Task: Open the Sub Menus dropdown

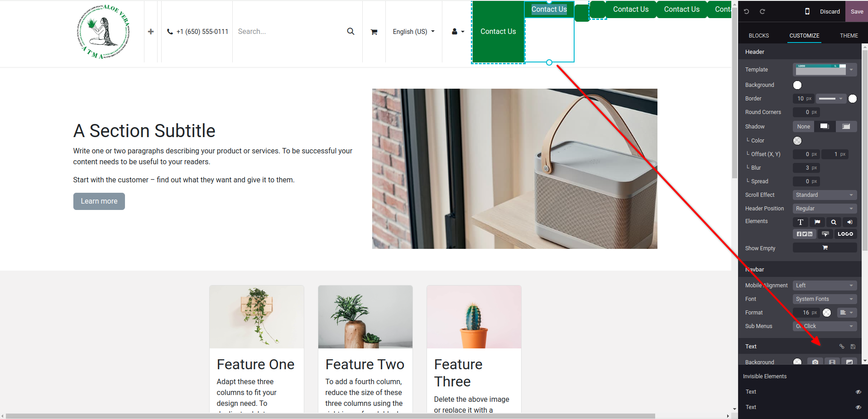Action: pos(825,326)
